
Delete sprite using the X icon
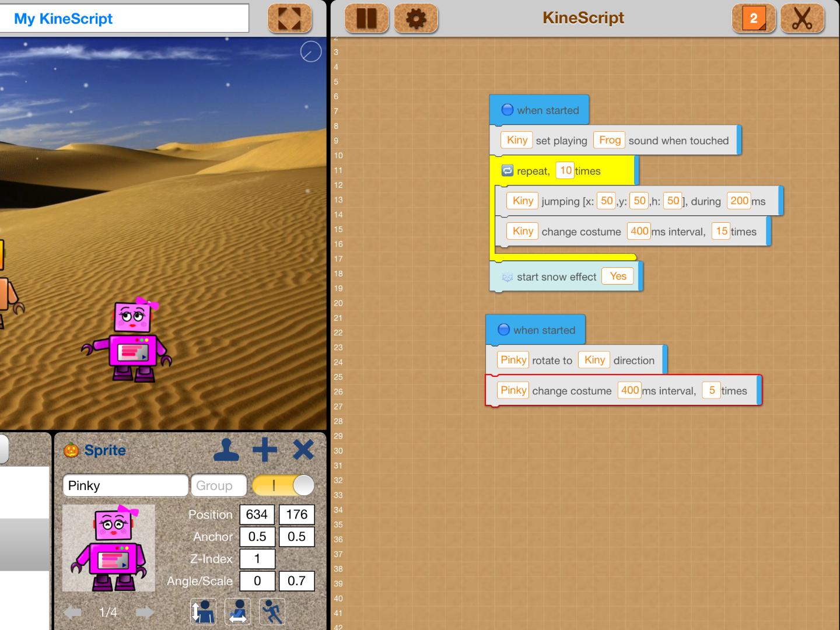click(303, 450)
